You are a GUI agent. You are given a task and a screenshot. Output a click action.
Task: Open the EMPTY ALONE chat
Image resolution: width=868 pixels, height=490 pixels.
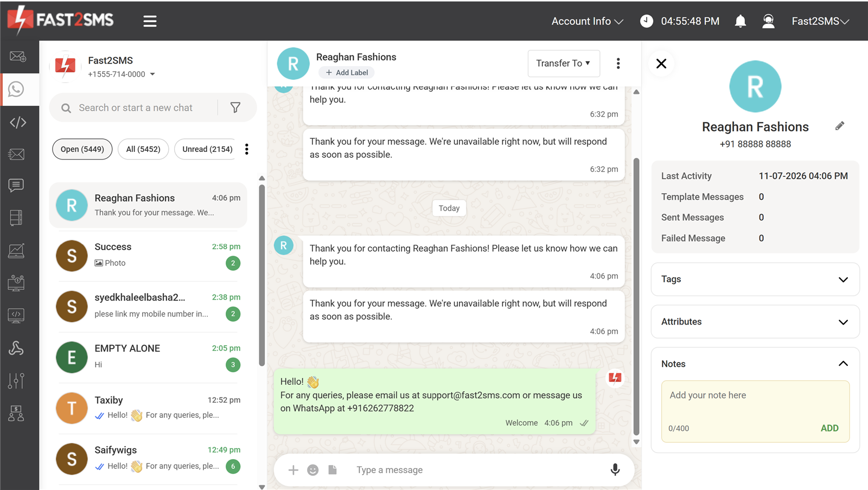click(x=148, y=357)
